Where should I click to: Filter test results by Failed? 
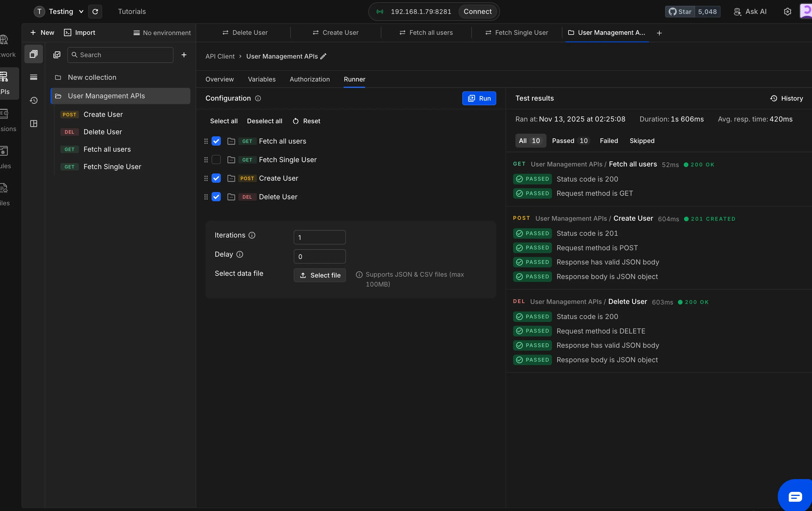pyautogui.click(x=609, y=141)
